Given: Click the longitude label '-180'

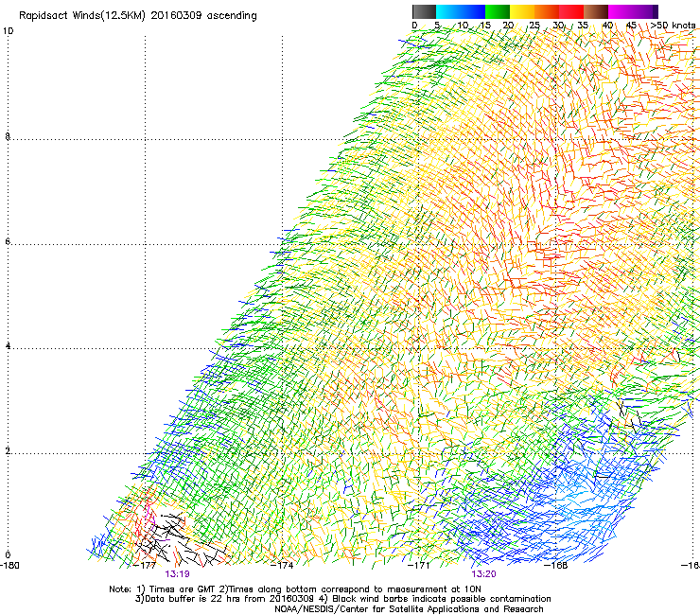Looking at the screenshot, I should click(9, 566).
